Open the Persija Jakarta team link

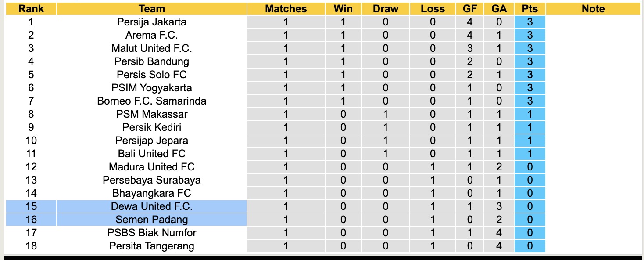pos(151,22)
